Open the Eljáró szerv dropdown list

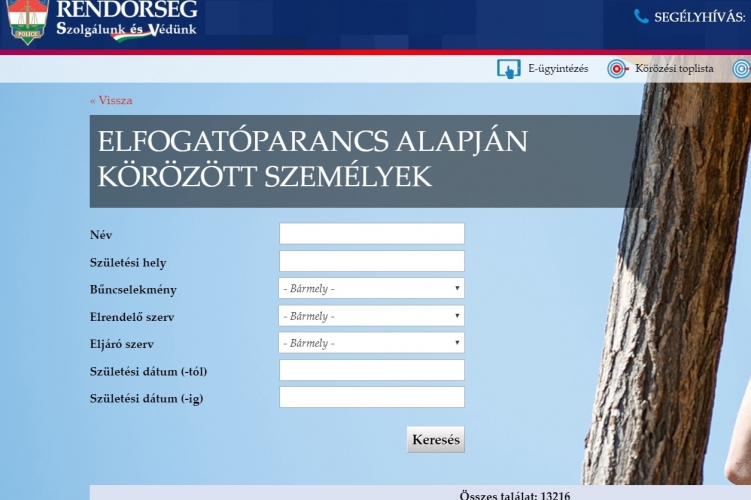click(x=371, y=343)
